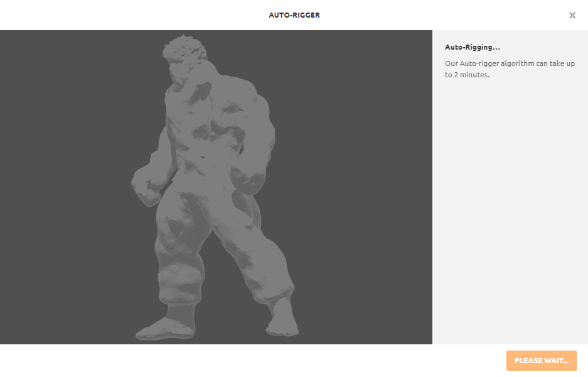Click the Auto-Rigging... status heading
The image size is (588, 377).
pyautogui.click(x=472, y=47)
